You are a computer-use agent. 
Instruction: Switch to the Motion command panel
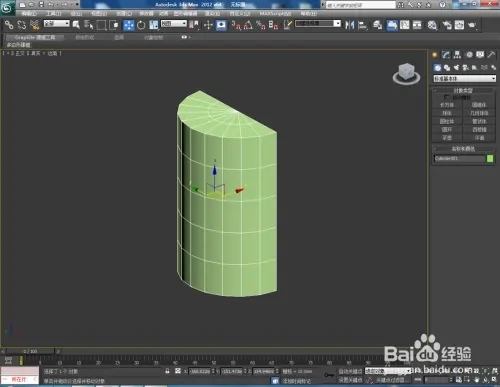tap(469, 55)
